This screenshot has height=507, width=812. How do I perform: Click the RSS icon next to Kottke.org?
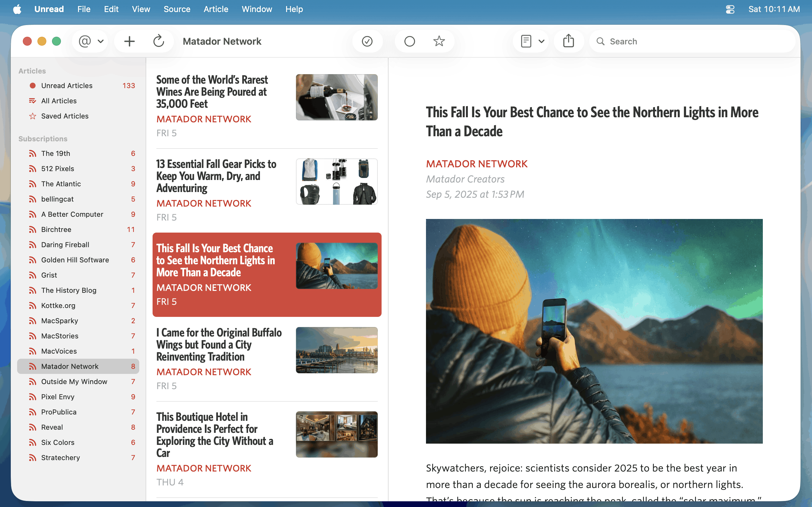click(33, 305)
